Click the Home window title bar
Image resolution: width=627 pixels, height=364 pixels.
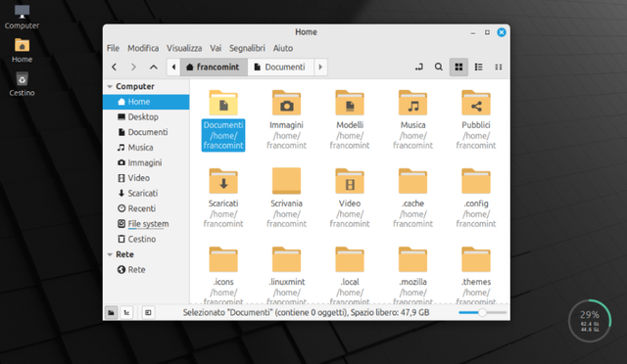click(306, 32)
